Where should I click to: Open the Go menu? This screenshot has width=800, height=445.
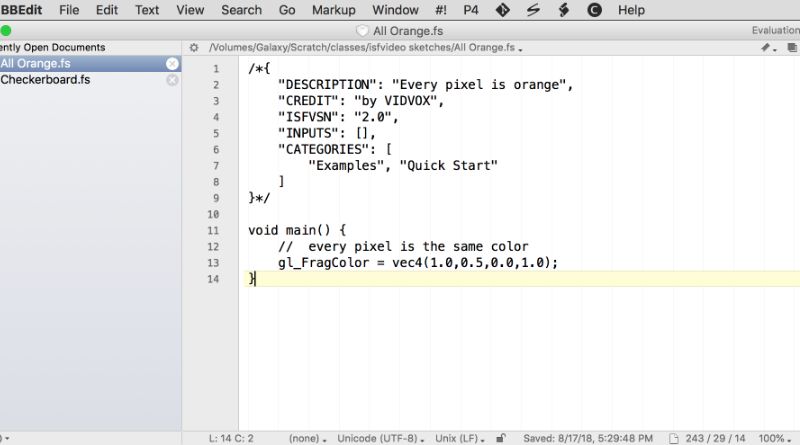[x=287, y=10]
